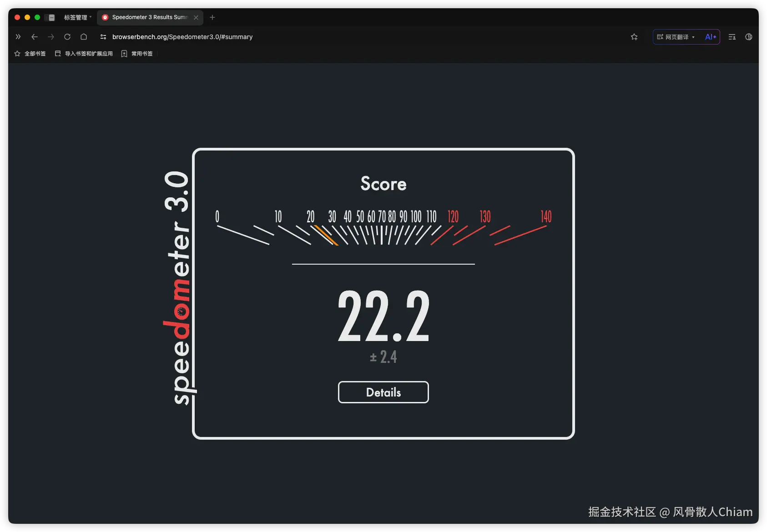This screenshot has width=767, height=532.
Task: Toggle the tab panel icon beside window controls
Action: coord(51,17)
